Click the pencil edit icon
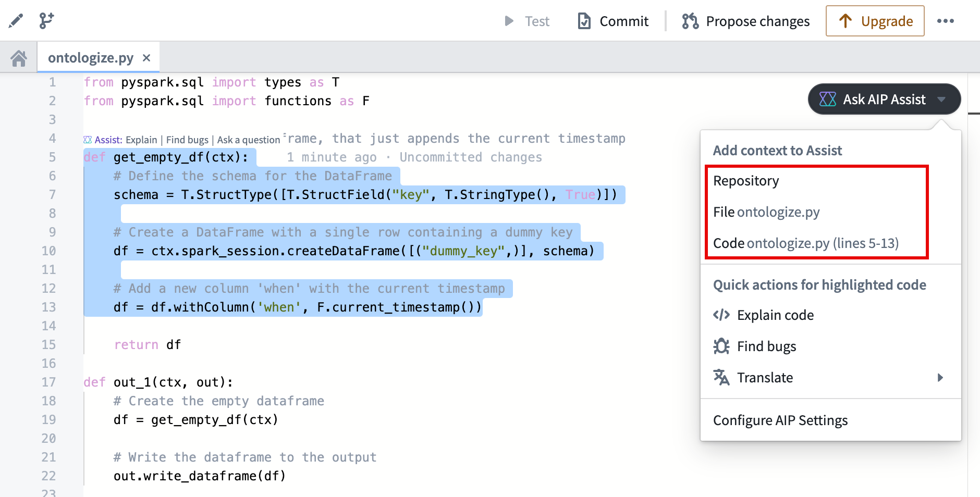Image resolution: width=980 pixels, height=497 pixels. point(16,21)
